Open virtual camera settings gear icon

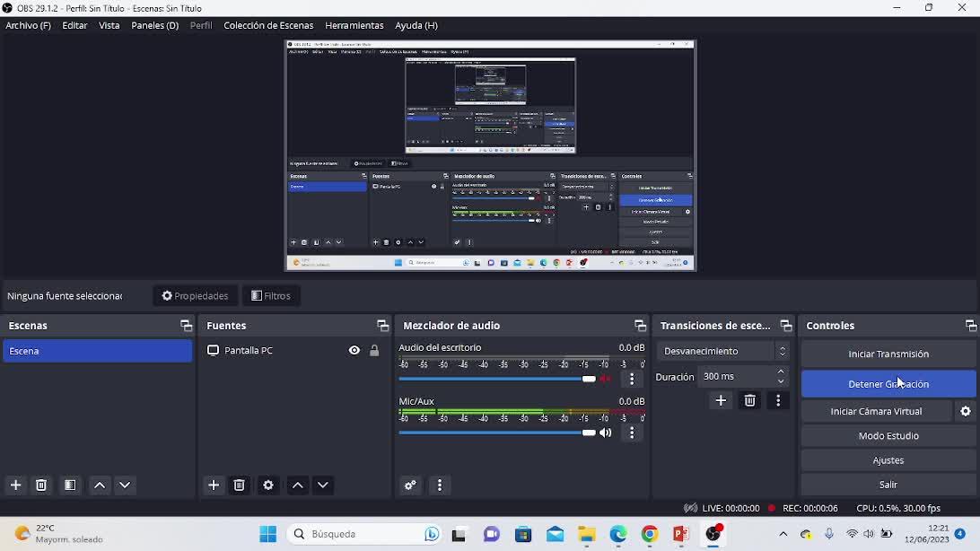click(x=966, y=411)
